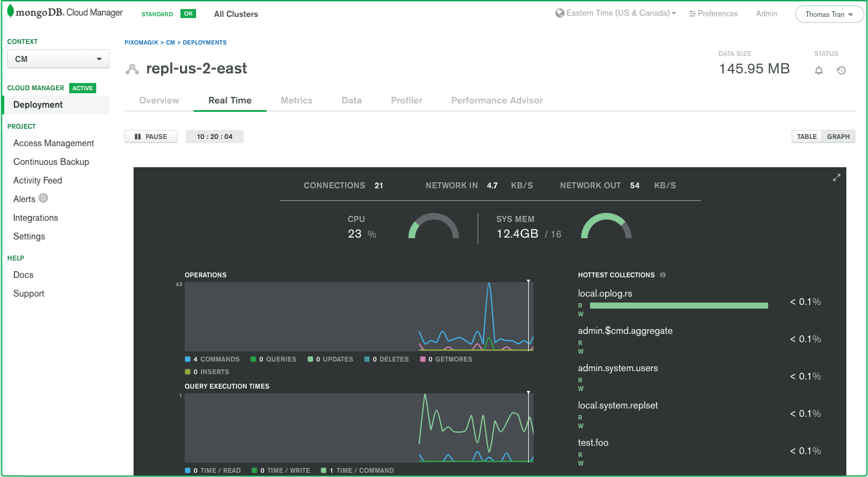
Task: Open the CM context dropdown
Action: pyautogui.click(x=58, y=59)
